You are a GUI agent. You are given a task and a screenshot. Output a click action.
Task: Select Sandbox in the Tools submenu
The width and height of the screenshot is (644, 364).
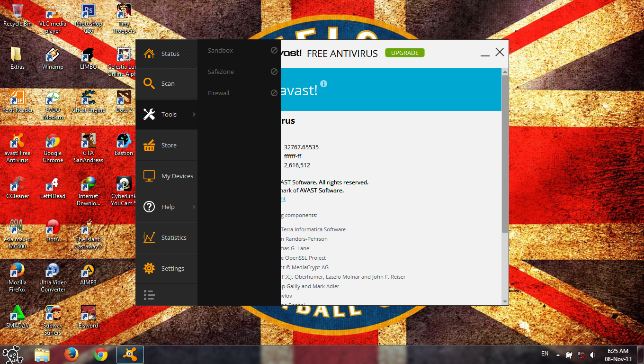pyautogui.click(x=220, y=50)
